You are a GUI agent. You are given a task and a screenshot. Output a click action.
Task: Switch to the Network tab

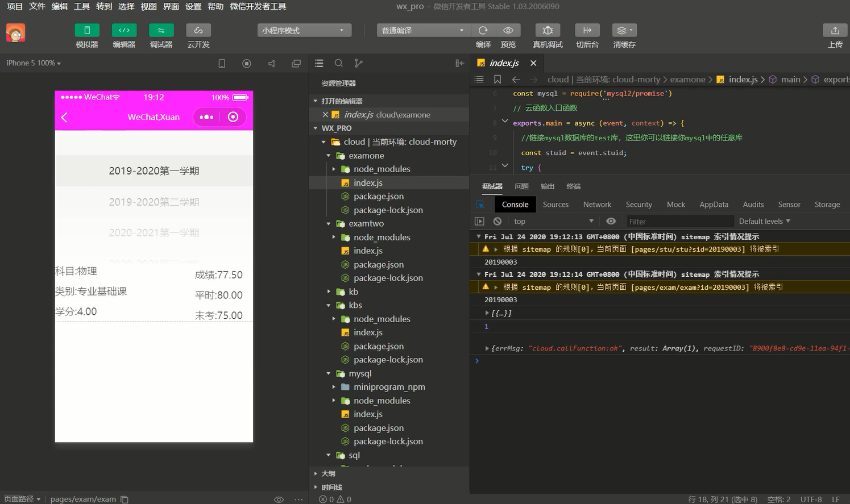tap(597, 205)
